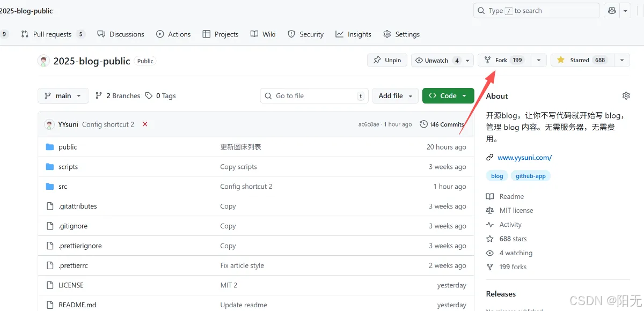This screenshot has height=311, width=644.
Task: Open the Activity link in About
Action: pos(504,225)
